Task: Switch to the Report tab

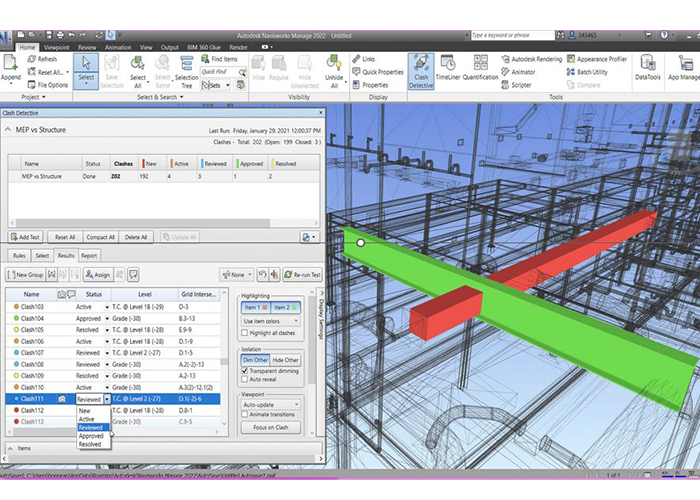Action: [89, 256]
